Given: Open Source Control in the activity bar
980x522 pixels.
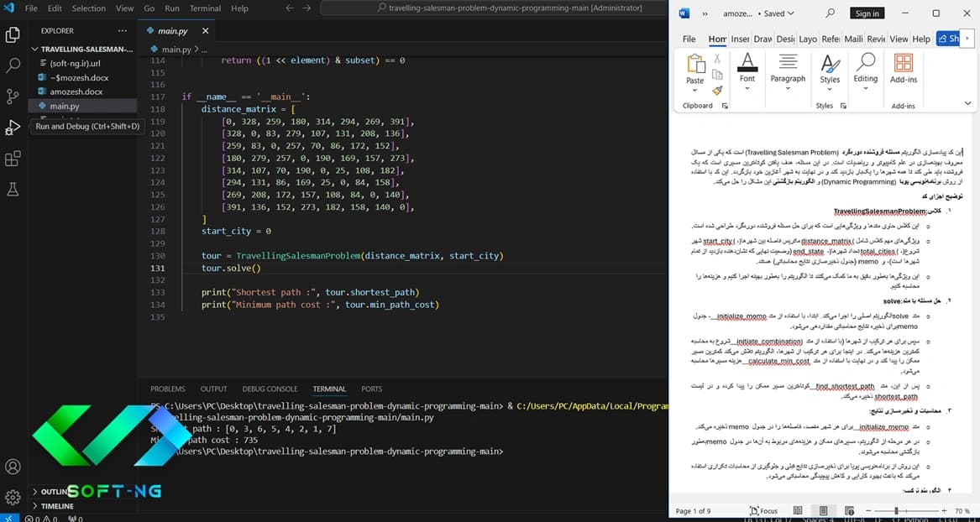Looking at the screenshot, I should coord(13,97).
